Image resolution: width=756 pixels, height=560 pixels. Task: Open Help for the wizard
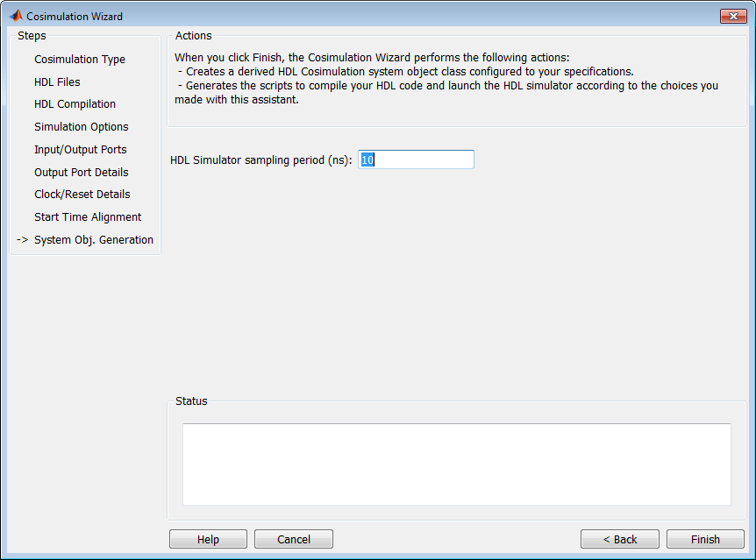tap(208, 539)
